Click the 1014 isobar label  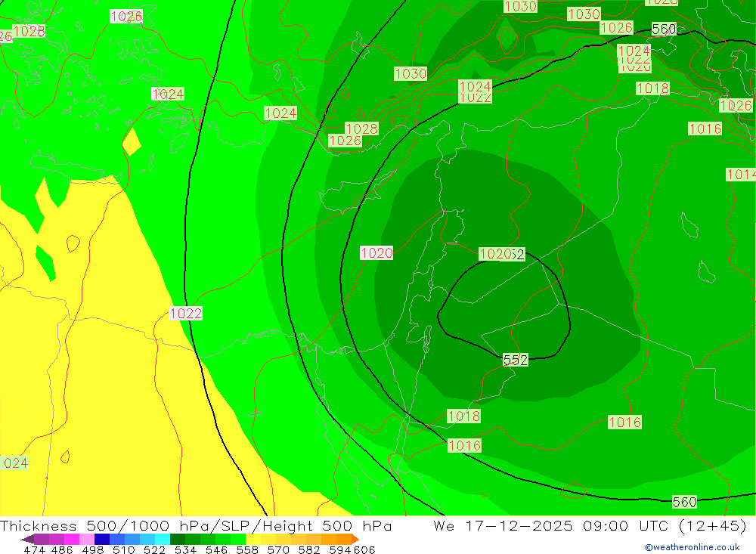point(741,175)
